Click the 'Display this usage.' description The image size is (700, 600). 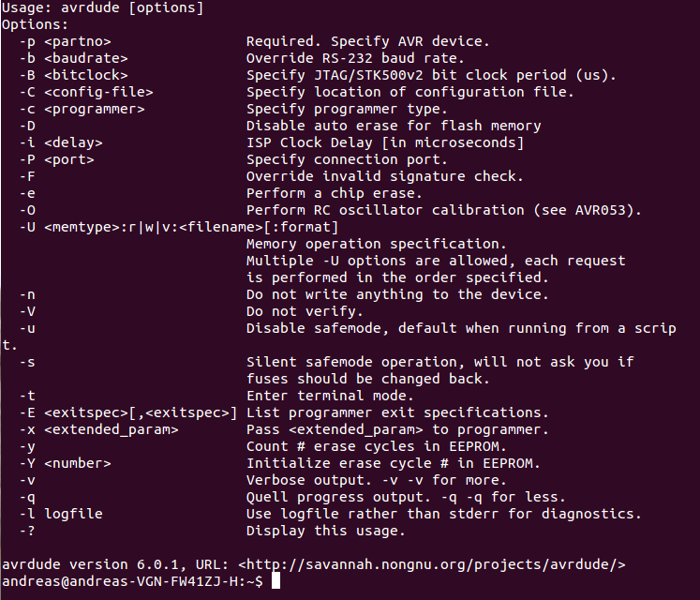[x=325, y=531]
